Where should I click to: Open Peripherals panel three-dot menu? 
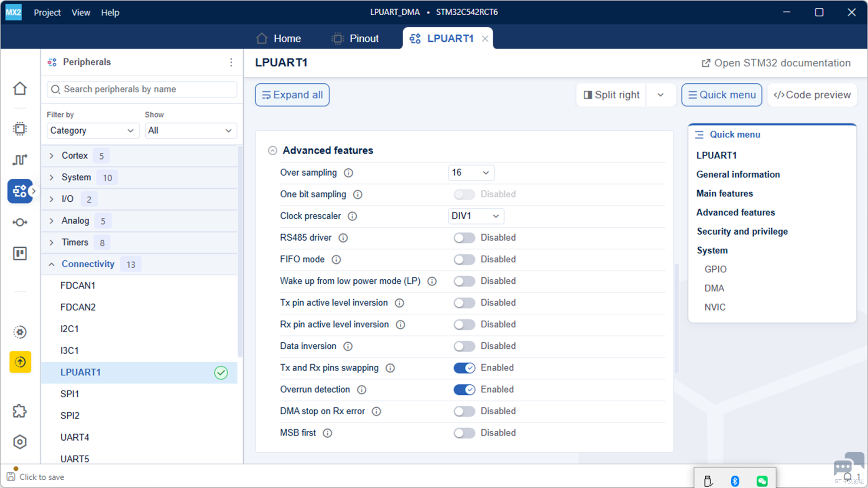pos(231,62)
